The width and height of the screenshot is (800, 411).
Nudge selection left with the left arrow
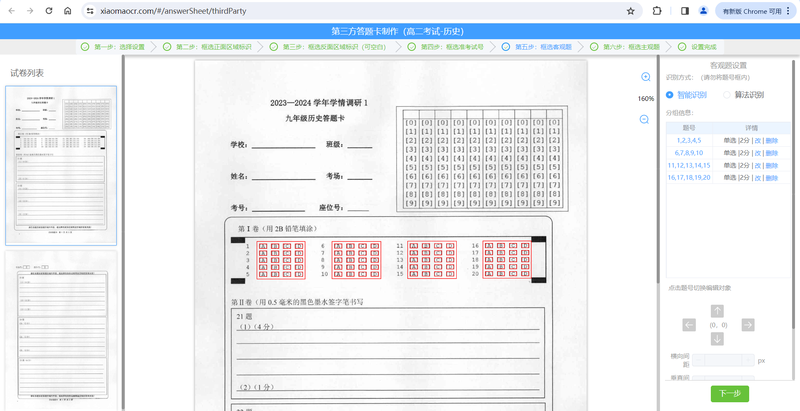click(x=689, y=325)
